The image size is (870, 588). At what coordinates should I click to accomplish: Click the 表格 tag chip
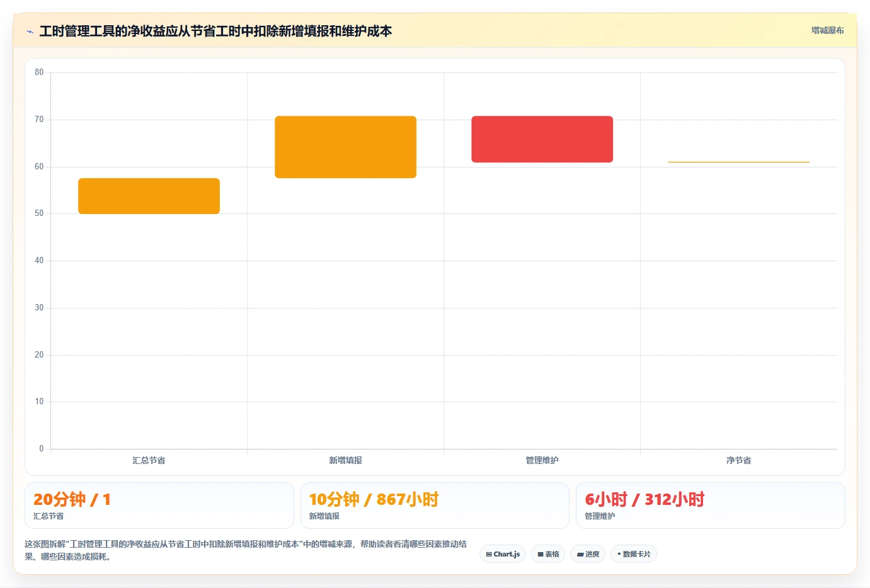548,554
